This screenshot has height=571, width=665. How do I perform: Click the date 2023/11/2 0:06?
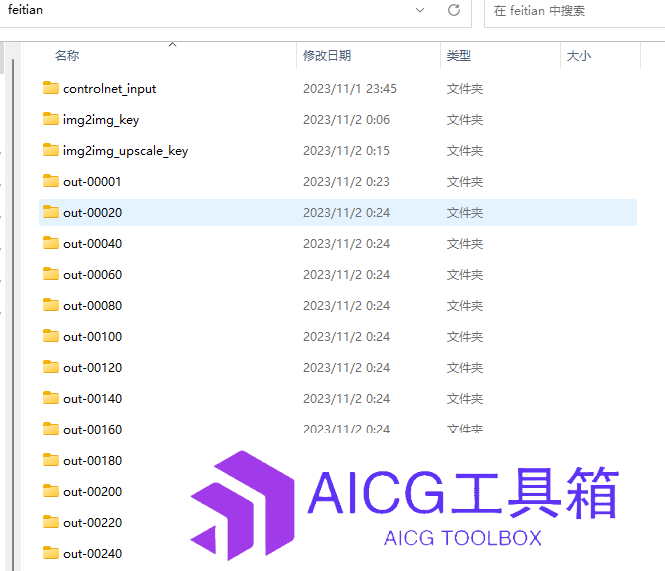[346, 120]
